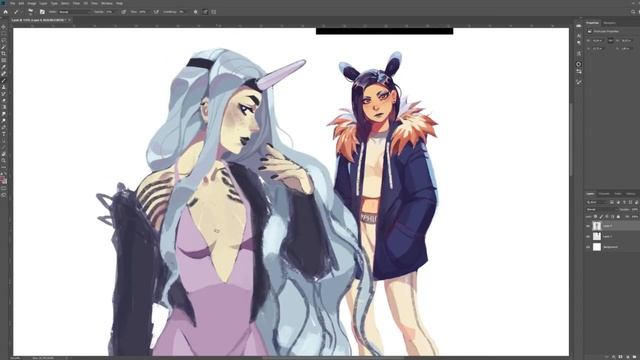Click the foreground color swatch
The width and height of the screenshot is (640, 360).
coord(2,178)
